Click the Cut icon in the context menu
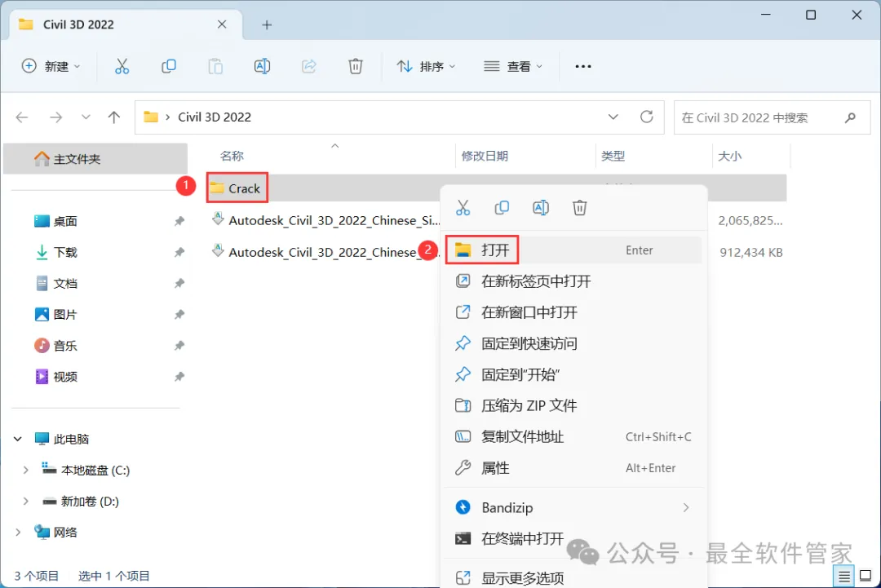881x588 pixels. (463, 208)
